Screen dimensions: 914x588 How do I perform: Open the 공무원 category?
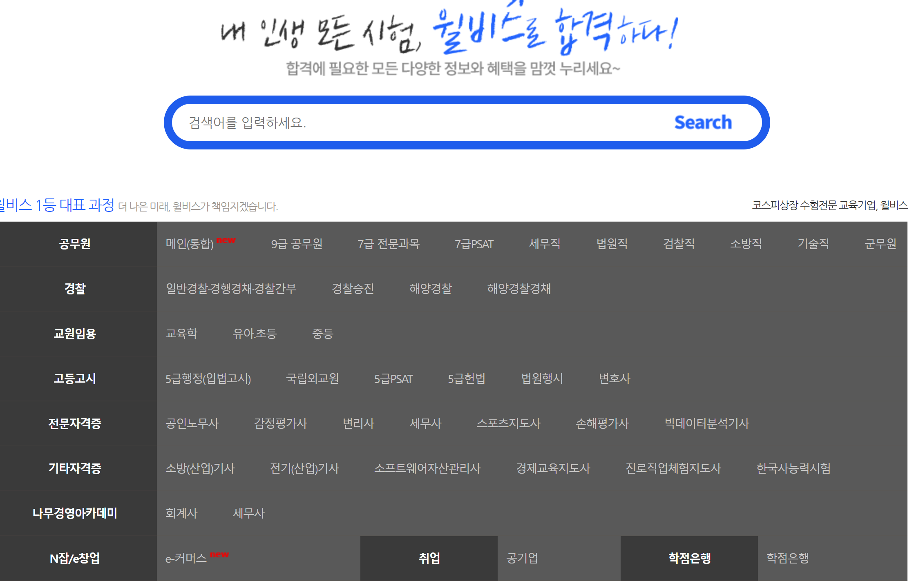click(75, 244)
